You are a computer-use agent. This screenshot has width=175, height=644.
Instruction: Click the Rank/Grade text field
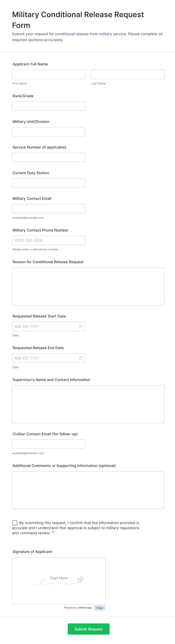(x=48, y=106)
